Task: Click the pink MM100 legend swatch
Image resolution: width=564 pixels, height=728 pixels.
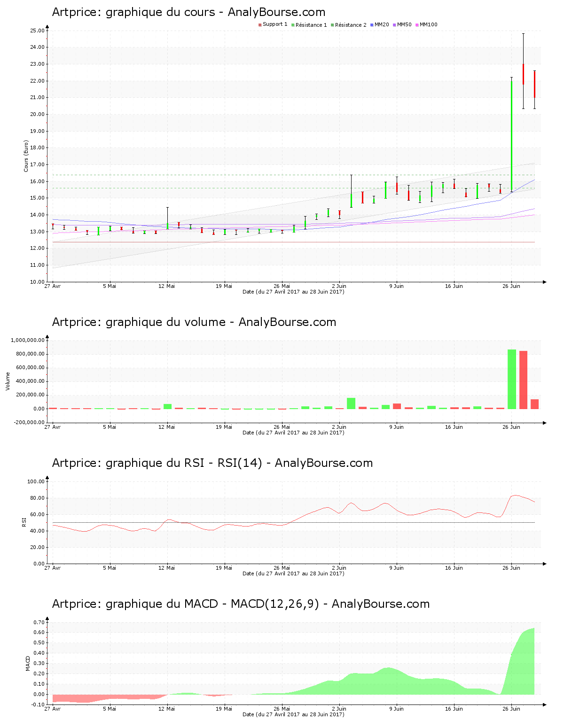Action: point(417,25)
